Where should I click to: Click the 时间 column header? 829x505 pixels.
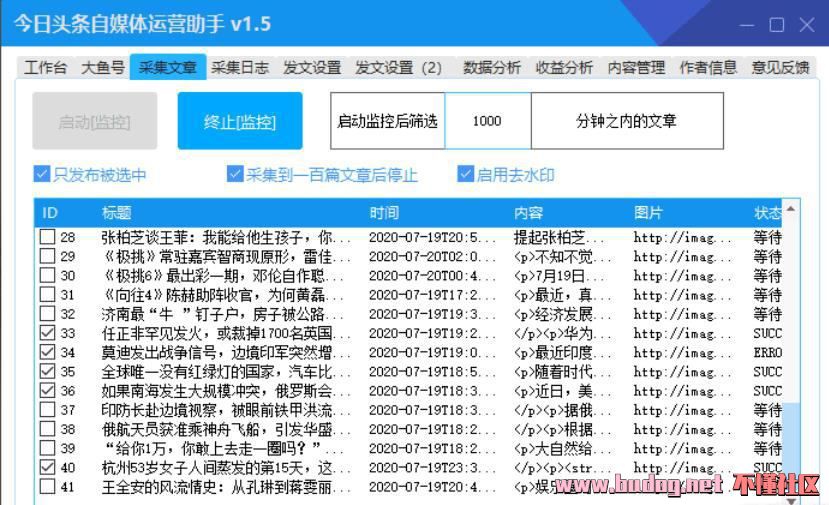384,213
